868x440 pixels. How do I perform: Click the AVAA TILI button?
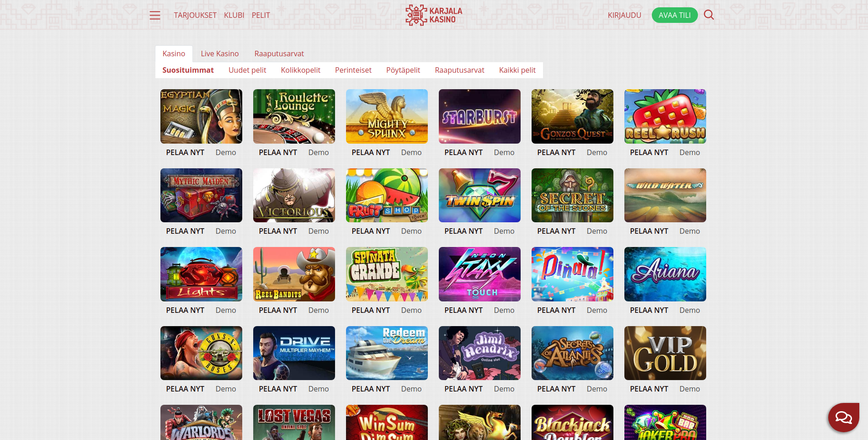(675, 15)
